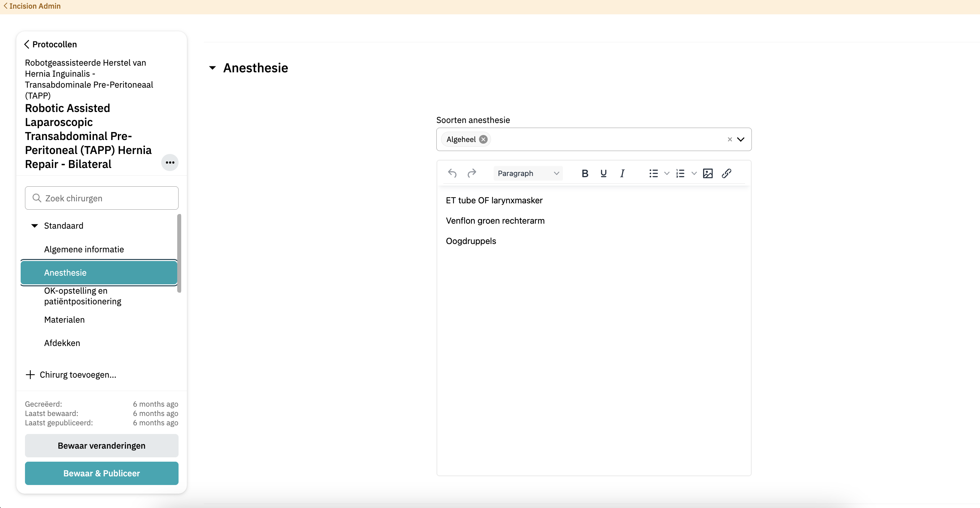Image resolution: width=980 pixels, height=508 pixels.
Task: Collapse the Anesthesie section heading
Action: [213, 68]
